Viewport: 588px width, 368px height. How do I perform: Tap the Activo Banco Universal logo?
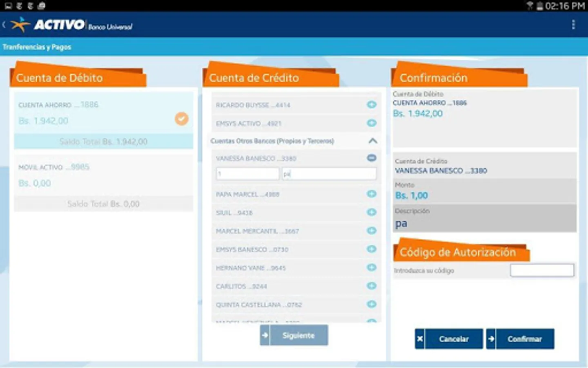click(x=71, y=25)
